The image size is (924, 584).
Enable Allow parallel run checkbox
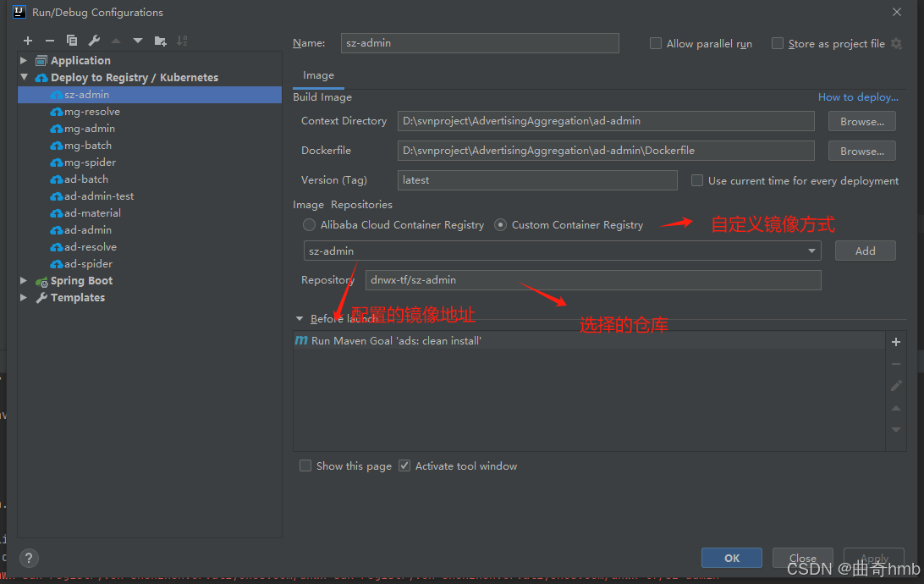click(x=655, y=44)
